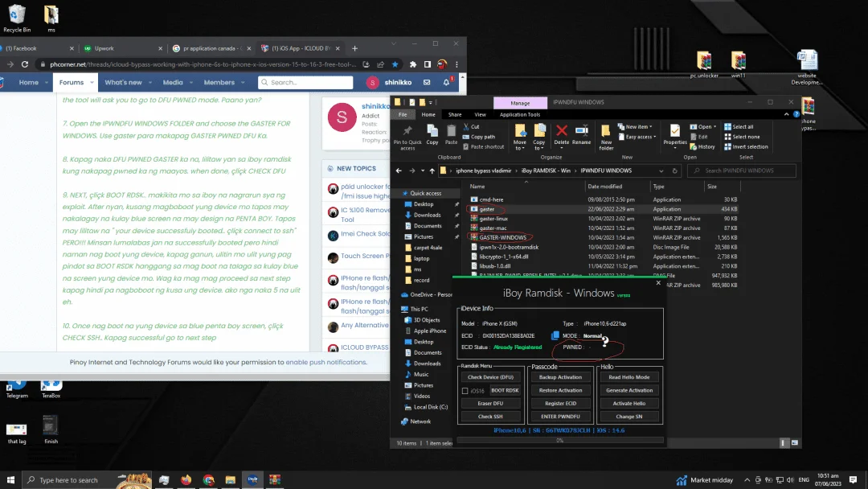Open forum notifications bell icon
The width and height of the screenshot is (868, 489).
tap(446, 82)
